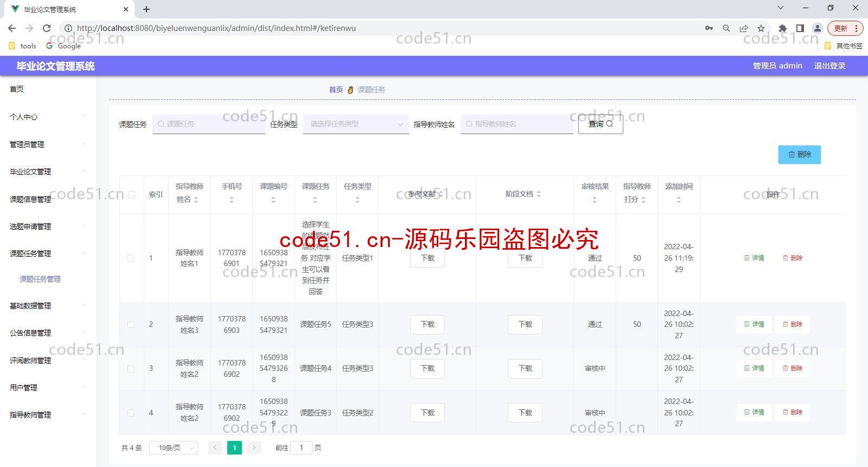868x467 pixels.
Task: Click the 查询 search button
Action: [601, 124]
